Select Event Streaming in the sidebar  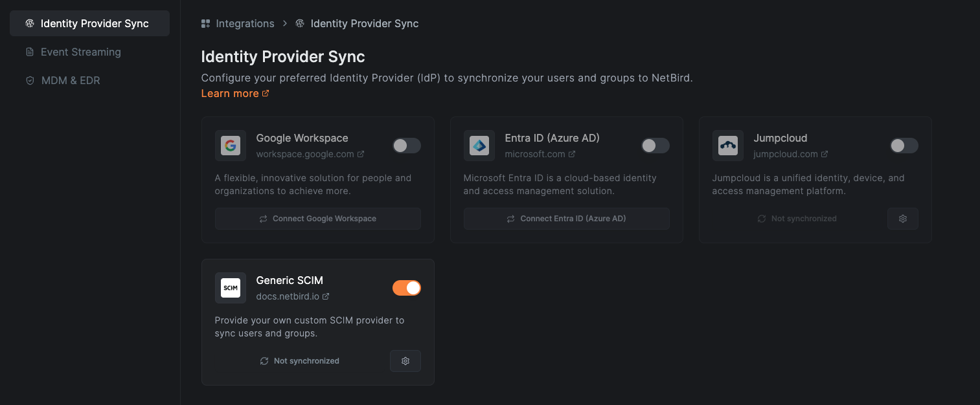point(80,52)
